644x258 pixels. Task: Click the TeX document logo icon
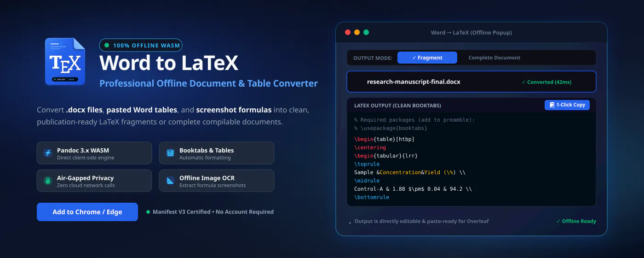point(65,61)
